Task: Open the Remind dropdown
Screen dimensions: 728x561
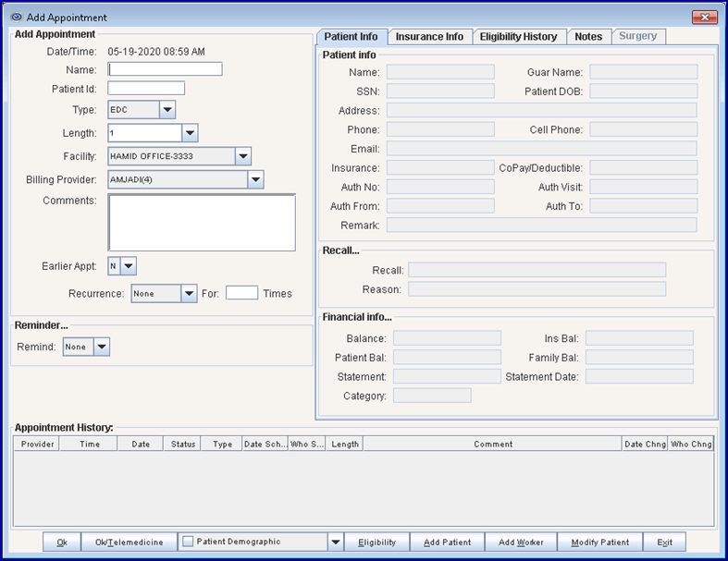Action: tap(102, 347)
